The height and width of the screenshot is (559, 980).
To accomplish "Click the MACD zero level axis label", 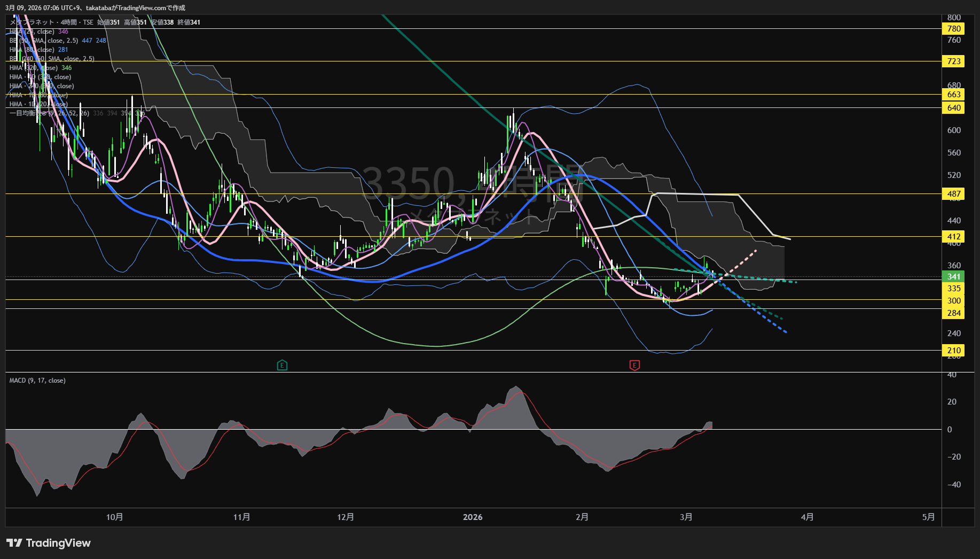I will pos(950,430).
